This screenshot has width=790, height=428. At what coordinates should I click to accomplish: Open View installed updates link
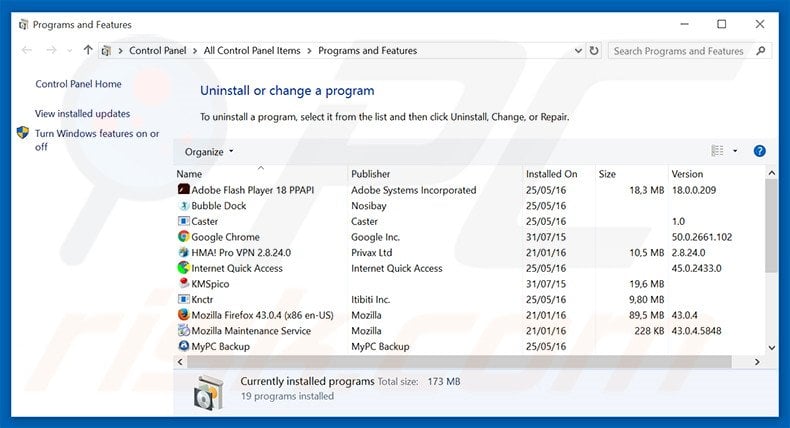tap(82, 113)
